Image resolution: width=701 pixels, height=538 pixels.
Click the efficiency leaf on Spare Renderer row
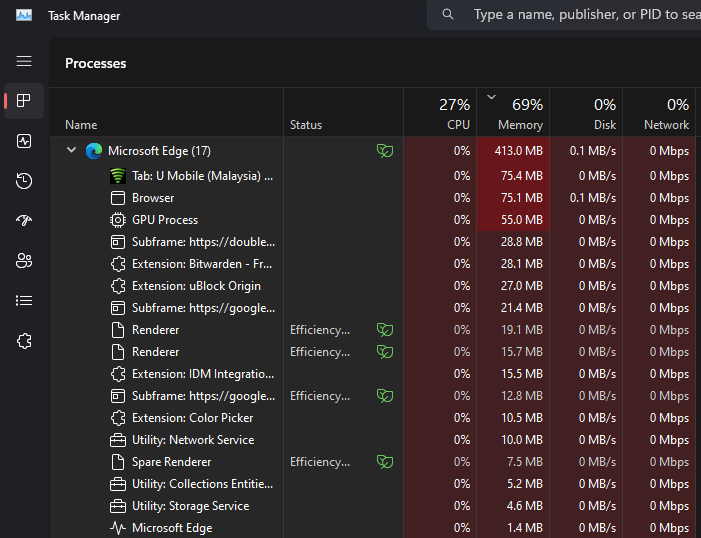pos(385,462)
